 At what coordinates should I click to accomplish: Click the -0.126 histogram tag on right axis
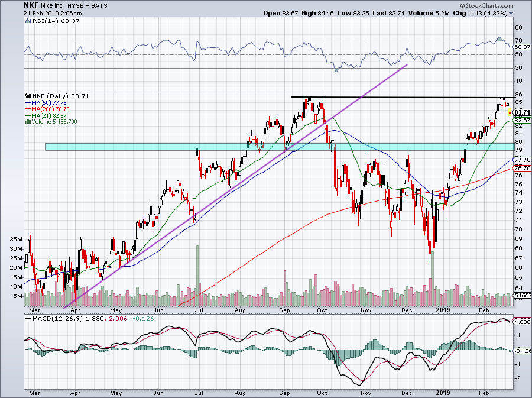coord(523,351)
